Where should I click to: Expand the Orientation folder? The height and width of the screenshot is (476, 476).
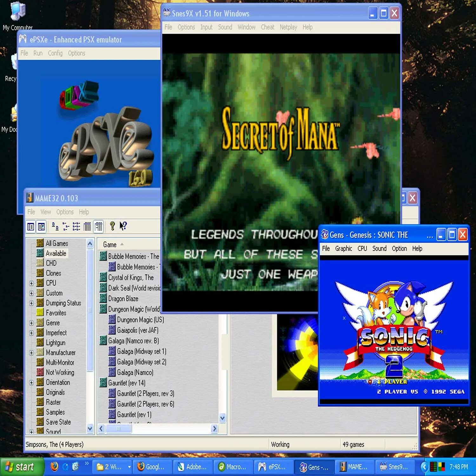(x=31, y=382)
